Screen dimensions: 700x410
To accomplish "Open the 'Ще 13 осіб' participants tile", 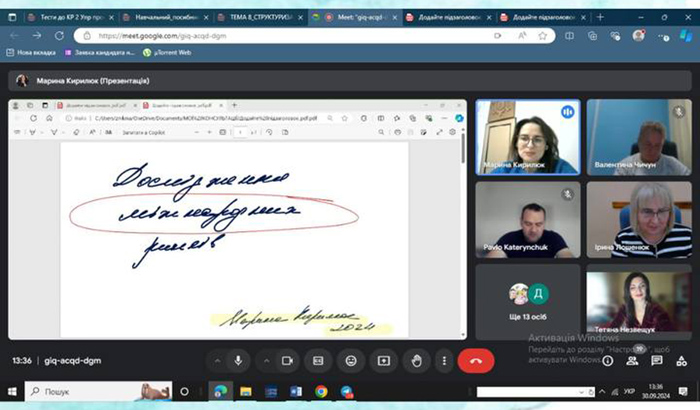I will click(x=528, y=302).
